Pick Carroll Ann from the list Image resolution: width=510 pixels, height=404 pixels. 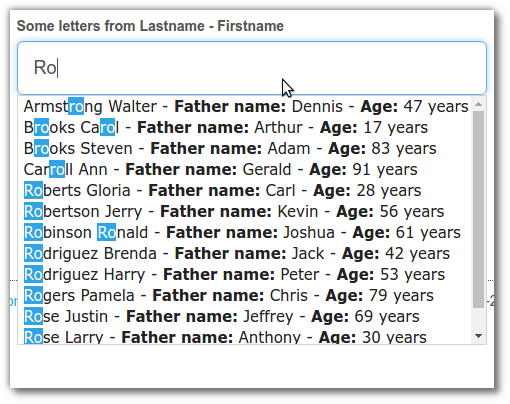(x=246, y=170)
